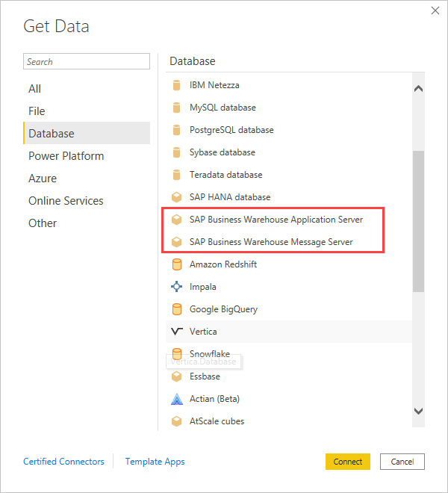Switch to the Azure category
The width and height of the screenshot is (448, 493).
tap(87, 179)
